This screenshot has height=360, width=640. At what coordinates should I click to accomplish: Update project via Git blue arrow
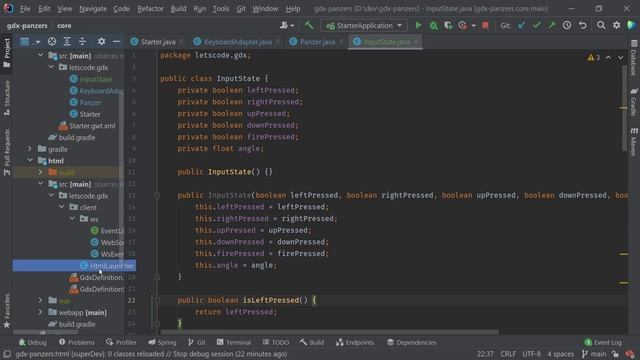coord(521,25)
